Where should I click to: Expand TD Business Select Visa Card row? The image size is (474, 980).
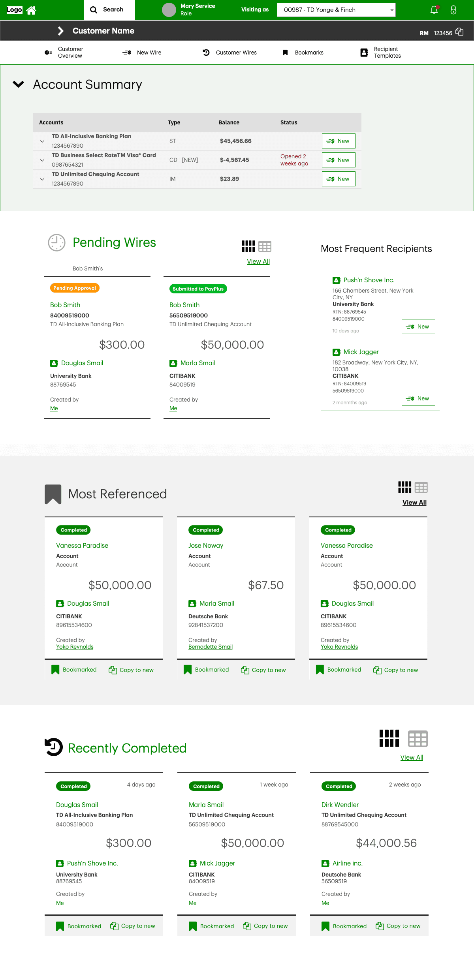[x=42, y=160]
